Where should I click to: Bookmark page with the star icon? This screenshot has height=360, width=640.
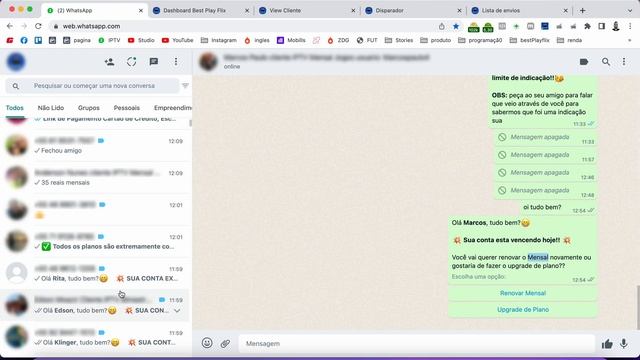[x=456, y=26]
